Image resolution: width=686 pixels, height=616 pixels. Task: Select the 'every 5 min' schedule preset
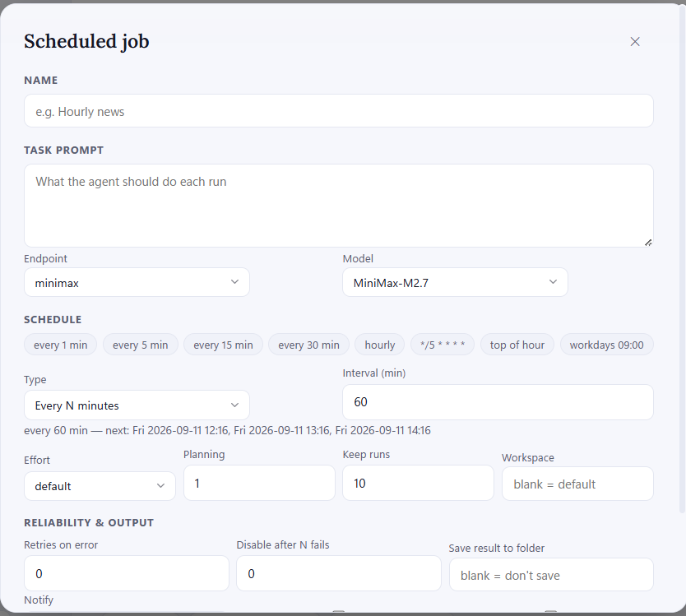[141, 345]
